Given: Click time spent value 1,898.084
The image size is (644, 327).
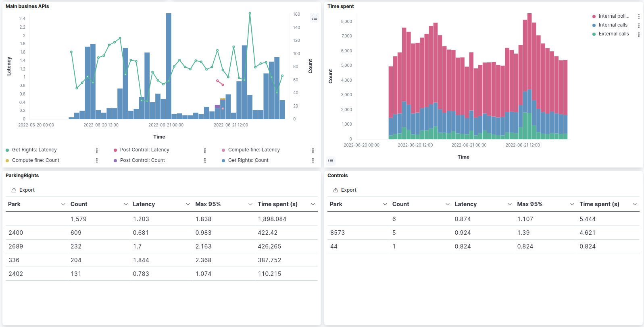Looking at the screenshot, I should 272,219.
